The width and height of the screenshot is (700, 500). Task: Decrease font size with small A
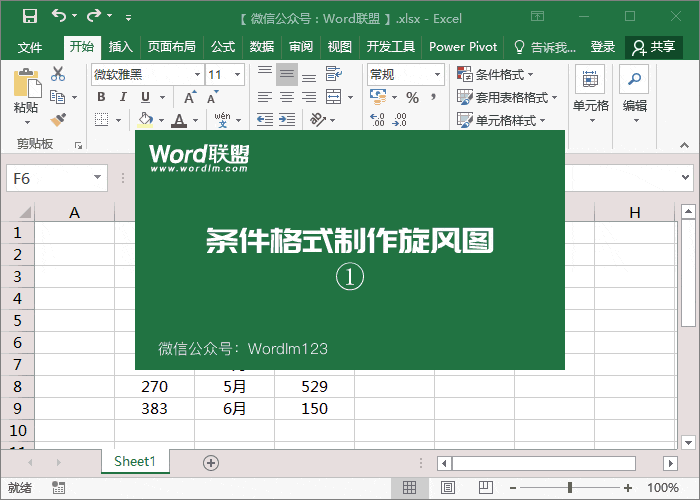tap(212, 97)
